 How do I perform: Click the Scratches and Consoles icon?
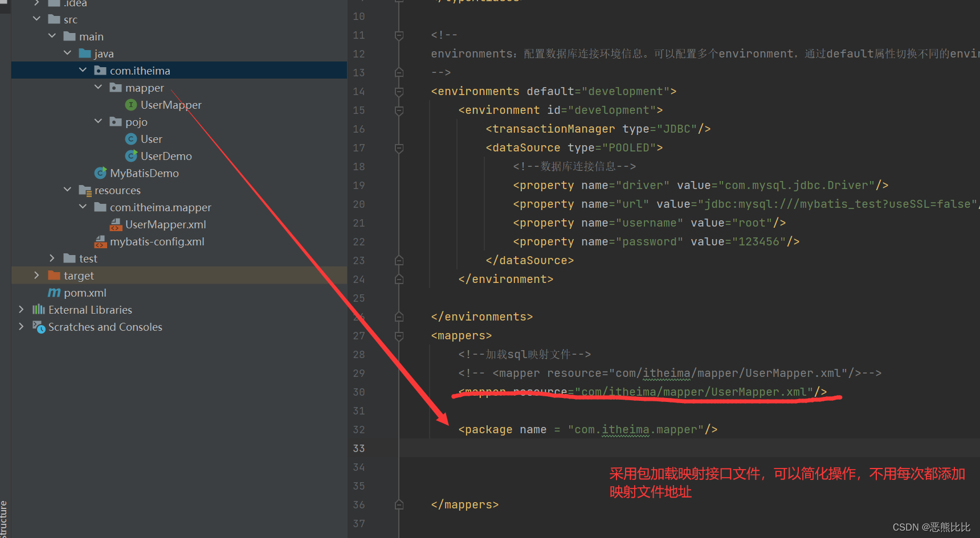click(x=39, y=327)
